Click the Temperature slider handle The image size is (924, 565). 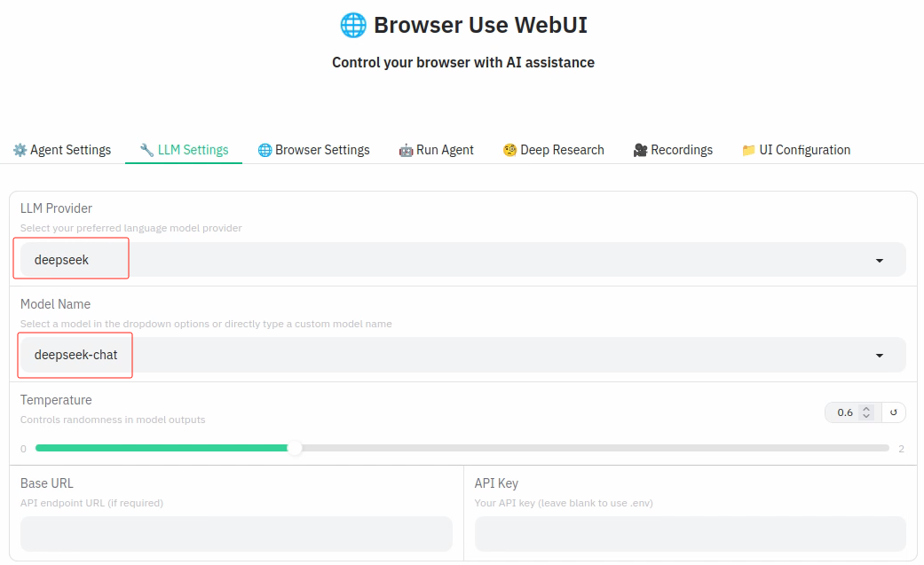(295, 449)
